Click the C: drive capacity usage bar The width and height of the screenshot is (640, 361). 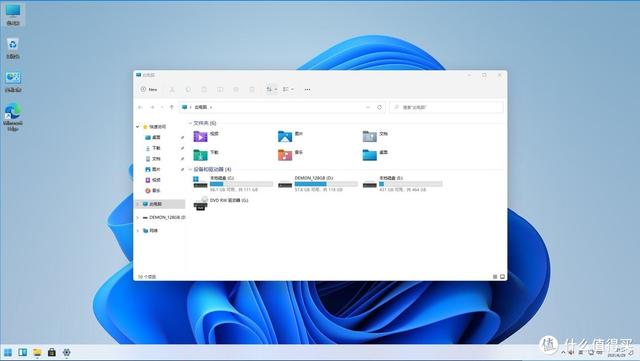[x=241, y=184]
